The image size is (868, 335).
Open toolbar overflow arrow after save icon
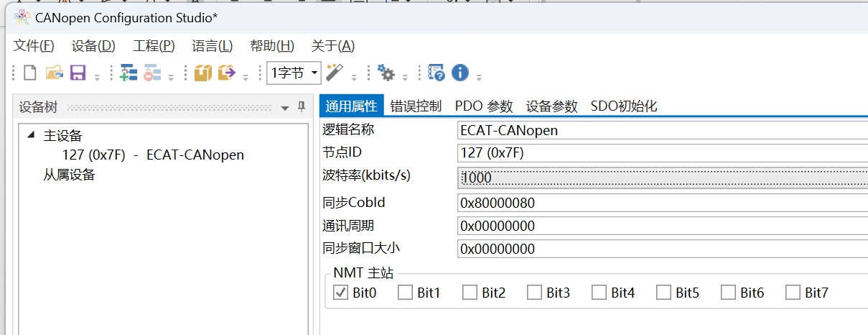click(x=97, y=77)
